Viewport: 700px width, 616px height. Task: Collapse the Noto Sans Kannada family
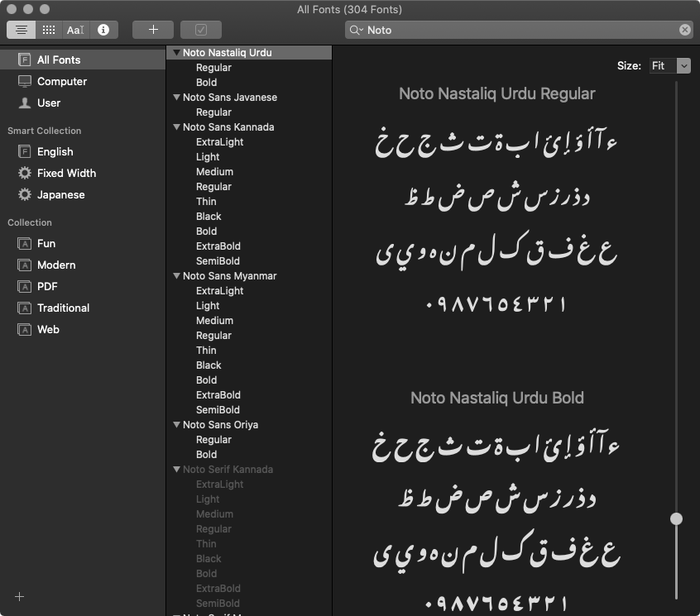pyautogui.click(x=176, y=127)
